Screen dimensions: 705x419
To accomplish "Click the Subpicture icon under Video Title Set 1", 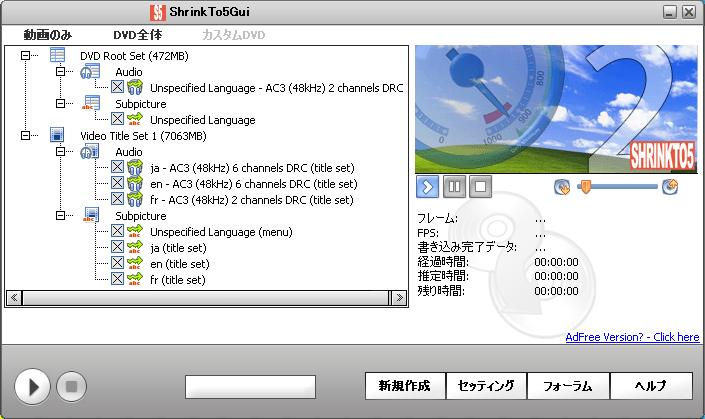I will pos(91,215).
